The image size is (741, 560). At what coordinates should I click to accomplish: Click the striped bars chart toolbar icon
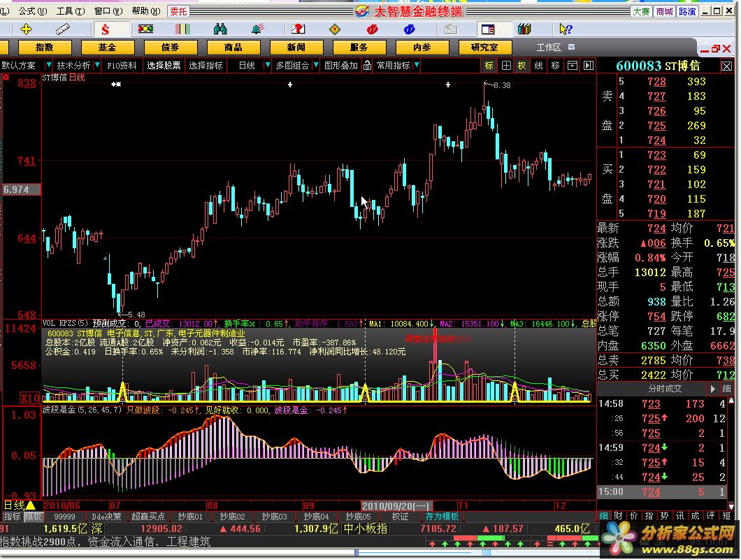[x=182, y=29]
